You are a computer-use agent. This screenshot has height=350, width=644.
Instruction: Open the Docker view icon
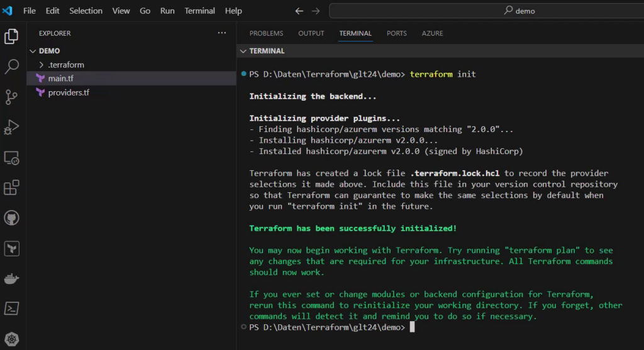[x=11, y=278]
